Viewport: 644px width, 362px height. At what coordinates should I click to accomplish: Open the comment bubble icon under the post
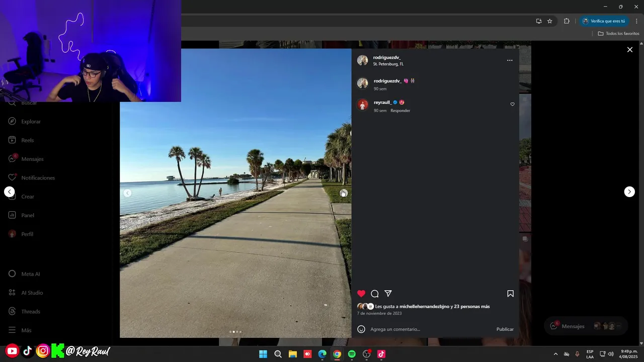click(x=375, y=294)
